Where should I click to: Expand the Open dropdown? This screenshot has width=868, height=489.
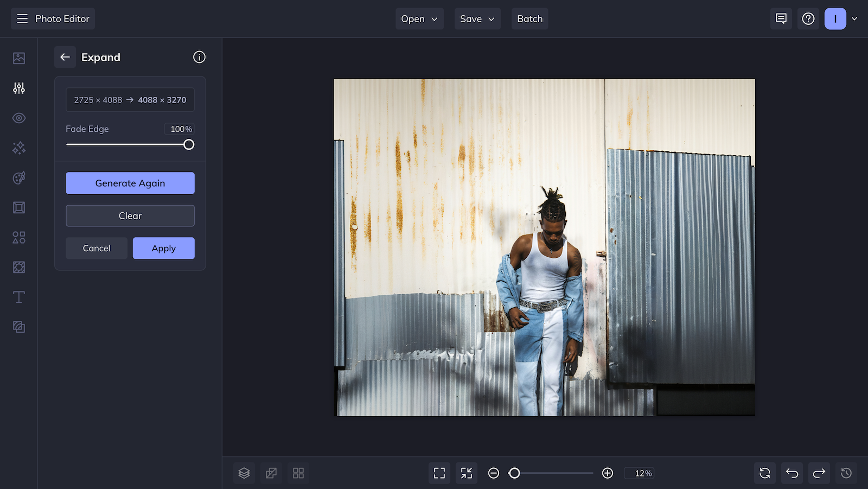pyautogui.click(x=419, y=18)
